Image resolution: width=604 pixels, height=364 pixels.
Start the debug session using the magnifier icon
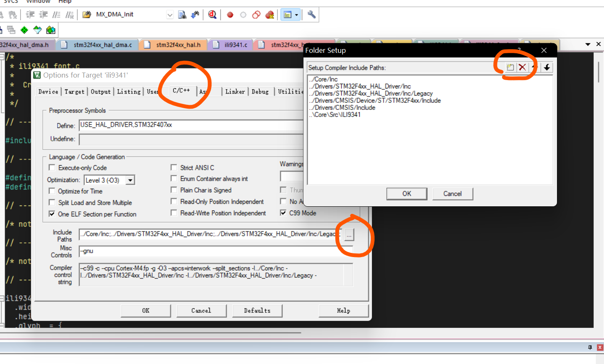point(212,15)
